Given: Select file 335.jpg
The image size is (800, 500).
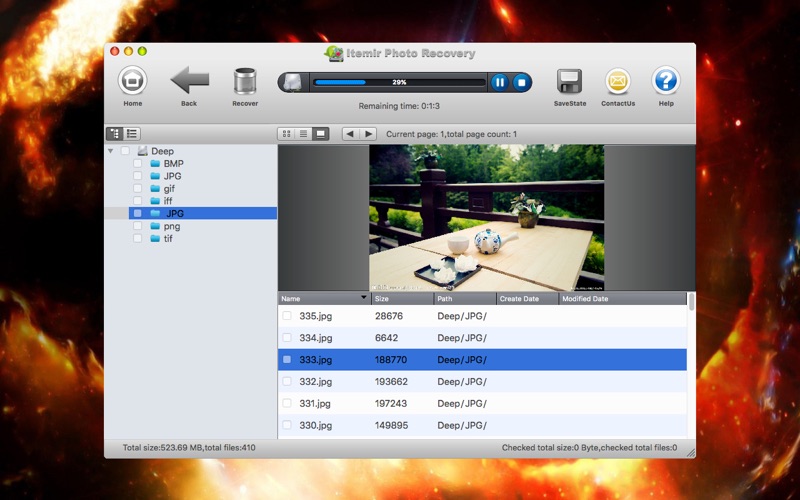Looking at the screenshot, I should (x=482, y=316).
